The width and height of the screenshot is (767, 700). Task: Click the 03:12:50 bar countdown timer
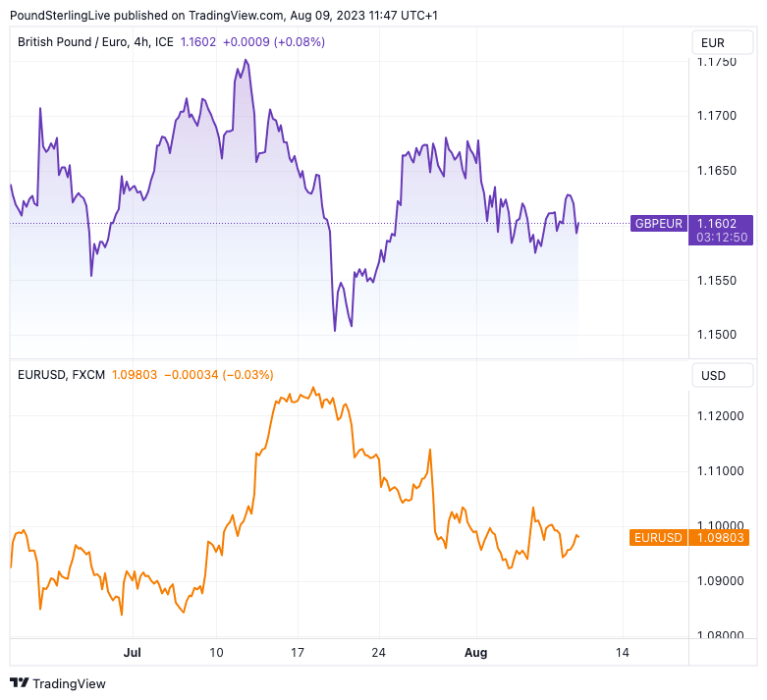pos(722,238)
